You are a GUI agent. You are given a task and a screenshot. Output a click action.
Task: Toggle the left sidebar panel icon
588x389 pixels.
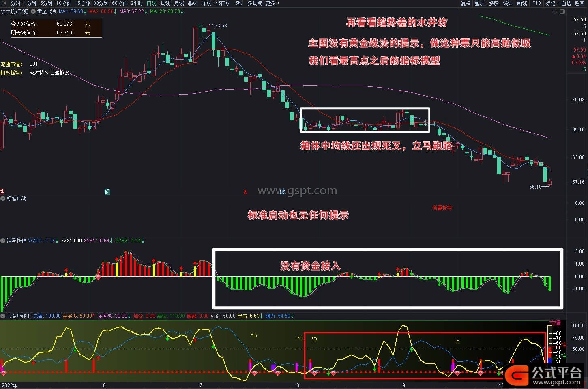click(3, 3)
